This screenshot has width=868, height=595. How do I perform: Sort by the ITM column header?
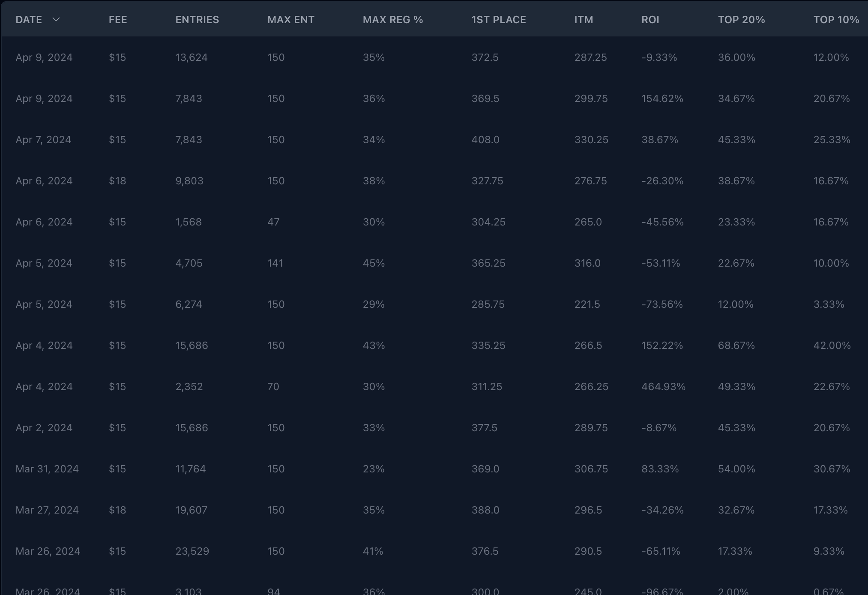click(x=584, y=20)
